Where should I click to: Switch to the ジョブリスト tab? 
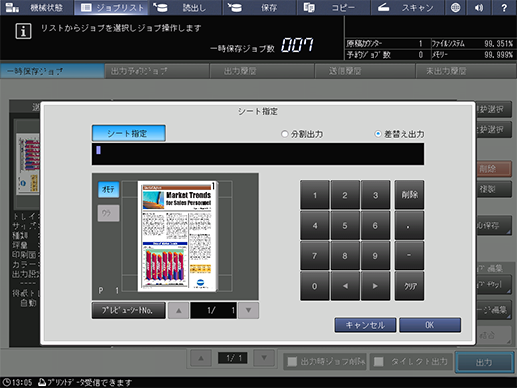(x=111, y=7)
